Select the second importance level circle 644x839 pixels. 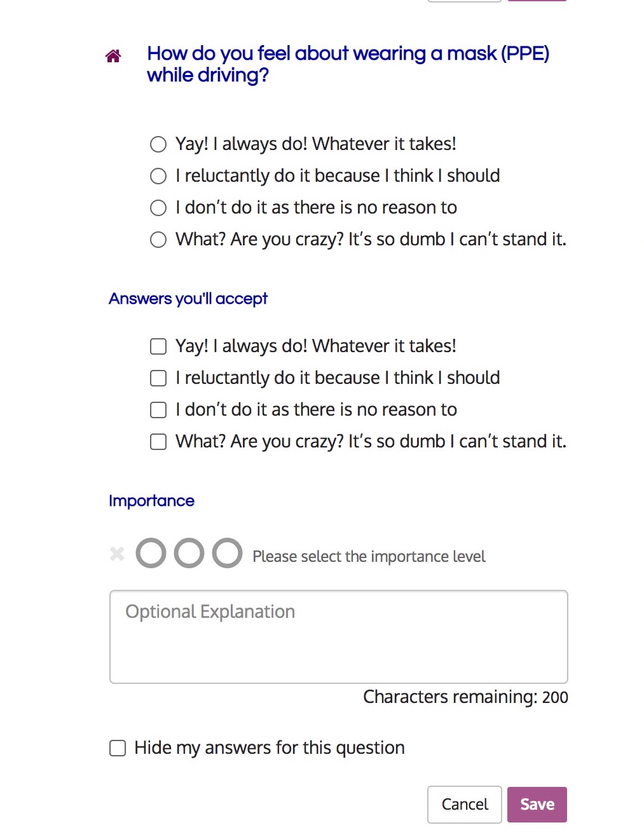tap(189, 553)
